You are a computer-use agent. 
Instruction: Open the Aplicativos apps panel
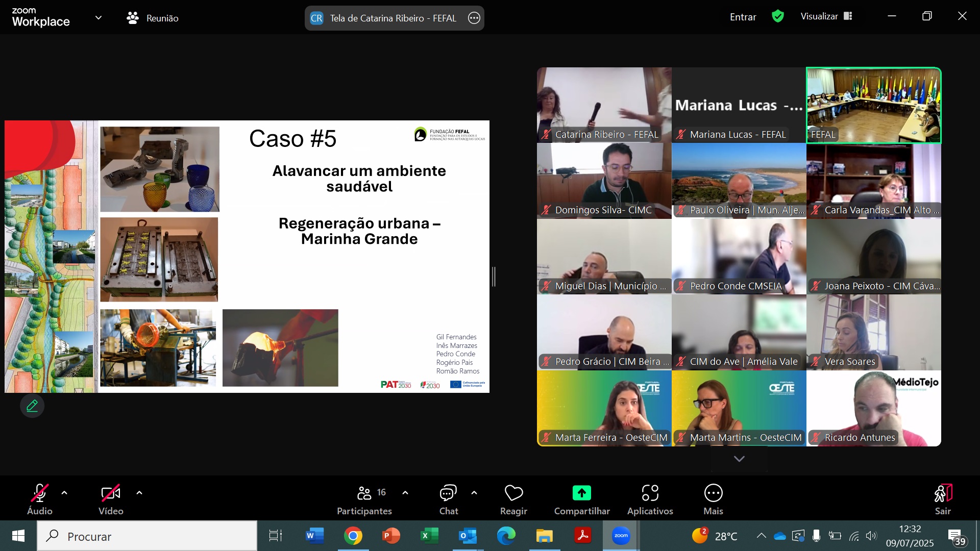tap(650, 493)
